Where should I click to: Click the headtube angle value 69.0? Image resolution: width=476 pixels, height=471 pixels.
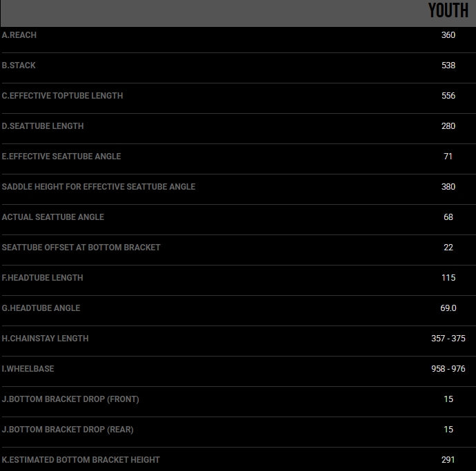(x=448, y=308)
